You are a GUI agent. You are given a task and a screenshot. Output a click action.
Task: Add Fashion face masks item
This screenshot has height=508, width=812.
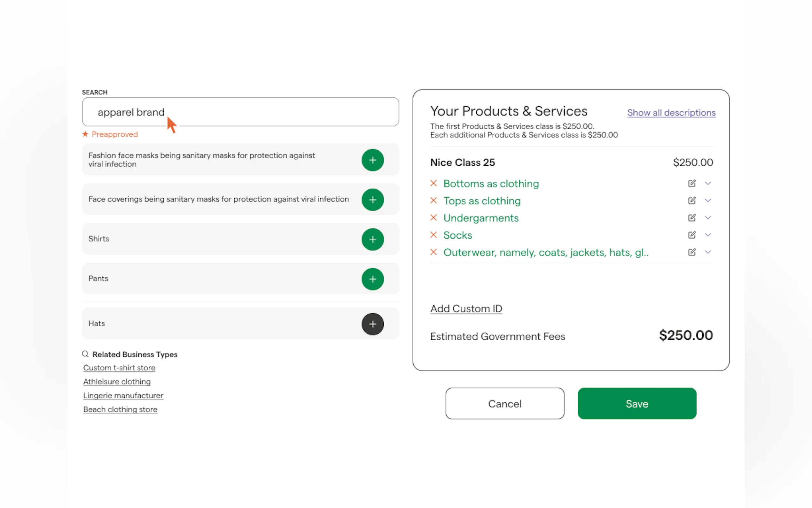pyautogui.click(x=372, y=160)
